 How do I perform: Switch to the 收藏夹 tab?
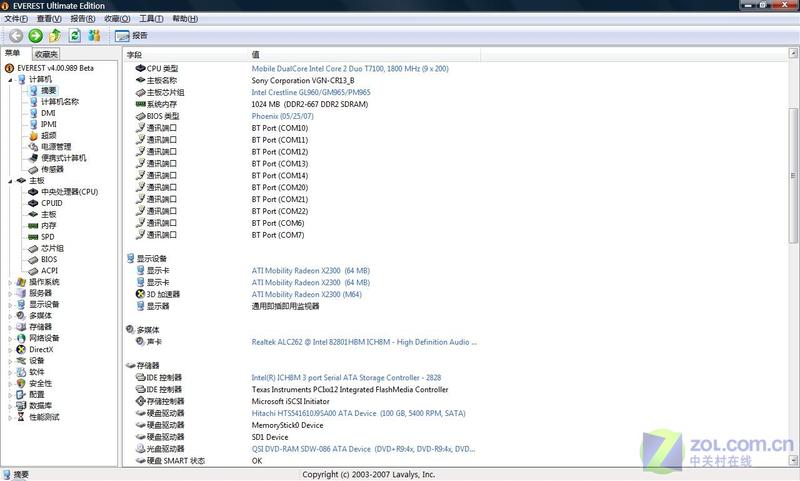(46, 54)
